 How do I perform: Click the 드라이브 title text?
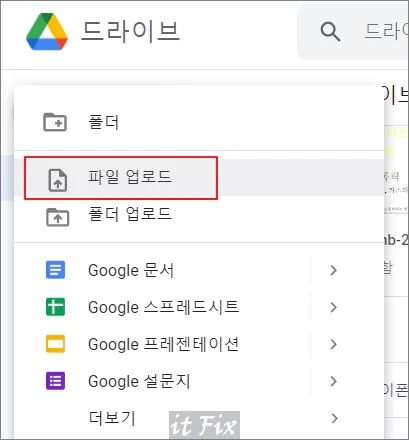131,31
